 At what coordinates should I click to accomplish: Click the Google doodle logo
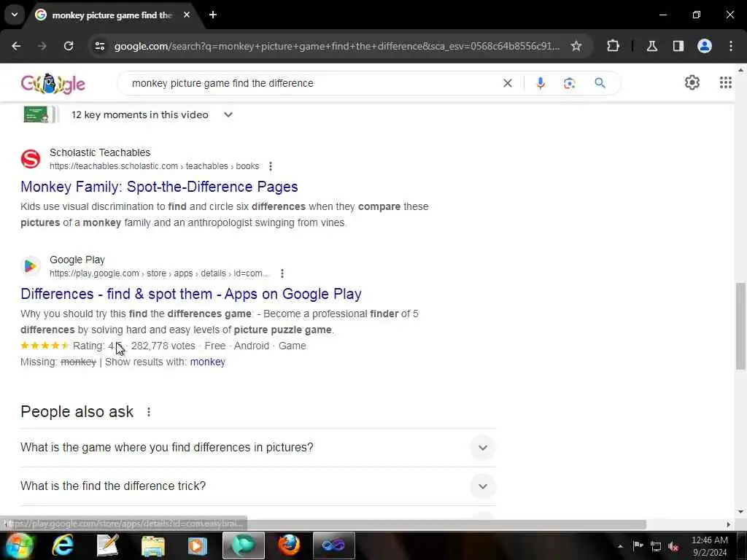pos(53,84)
